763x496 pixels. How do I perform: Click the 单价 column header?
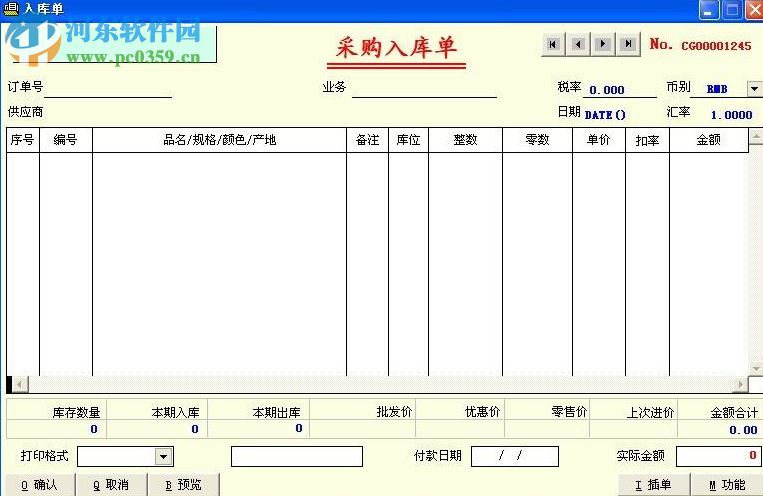(x=599, y=140)
